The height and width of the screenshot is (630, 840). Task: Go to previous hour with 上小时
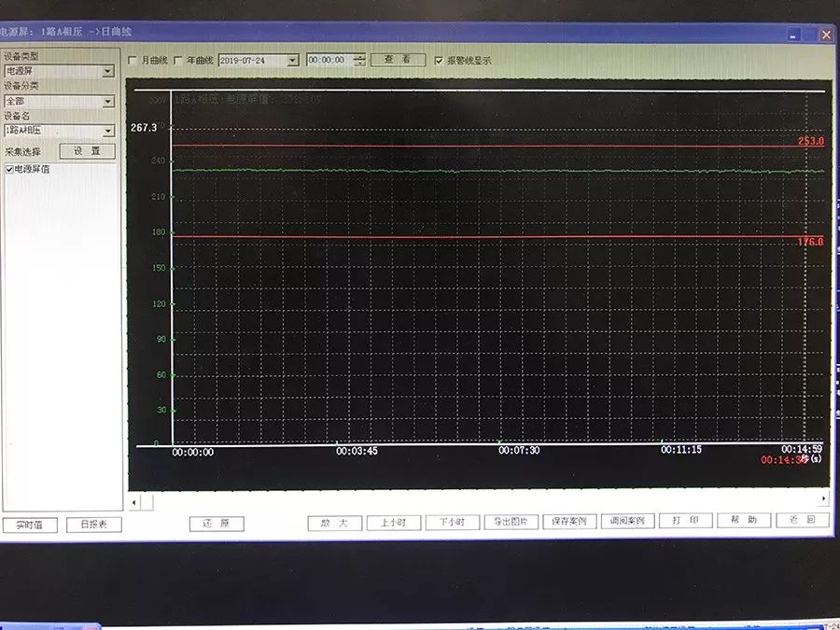tap(393, 523)
